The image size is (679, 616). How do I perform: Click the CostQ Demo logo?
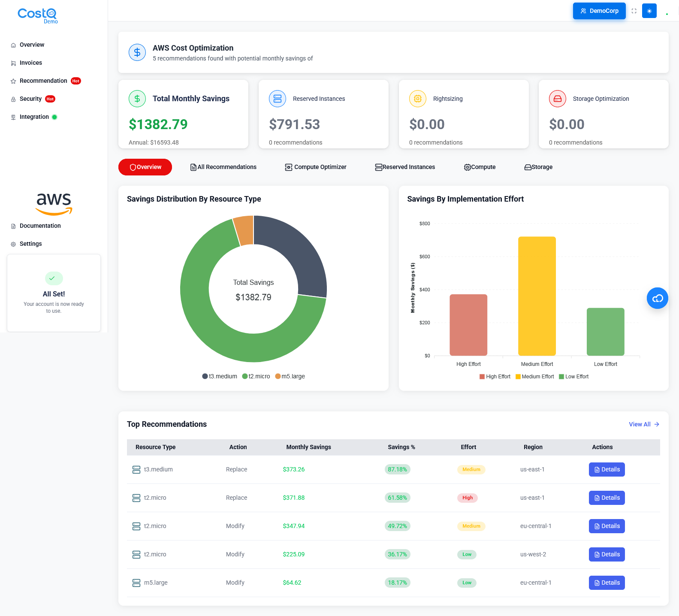click(x=38, y=15)
